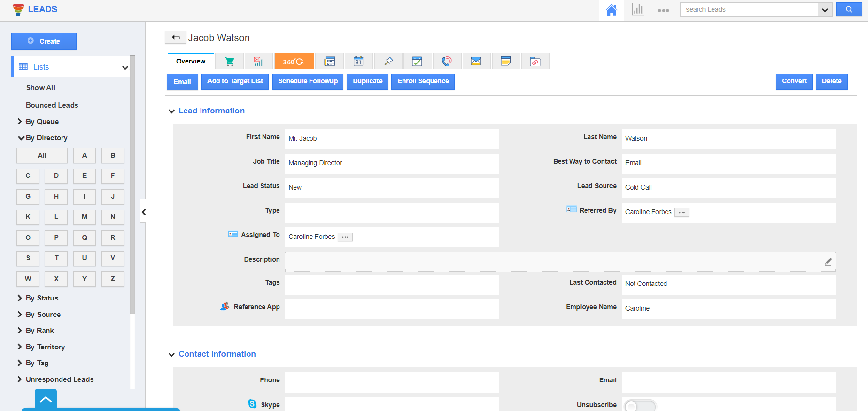Open the call logs phone icon

tap(447, 62)
